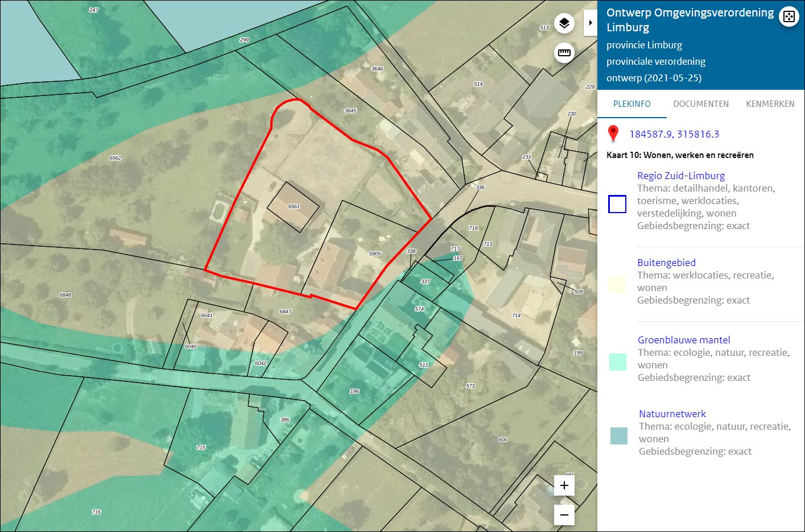The image size is (805, 532).
Task: Click the target icon in panel header
Action: point(789,16)
